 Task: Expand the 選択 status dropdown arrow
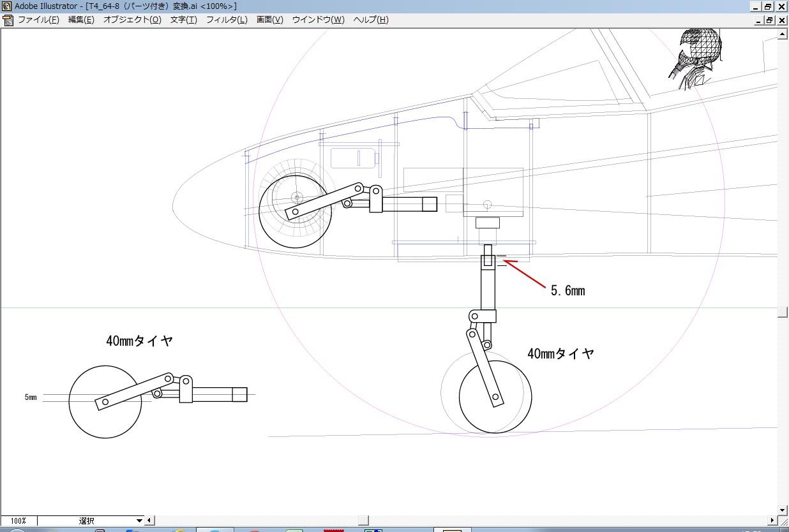pos(139,521)
